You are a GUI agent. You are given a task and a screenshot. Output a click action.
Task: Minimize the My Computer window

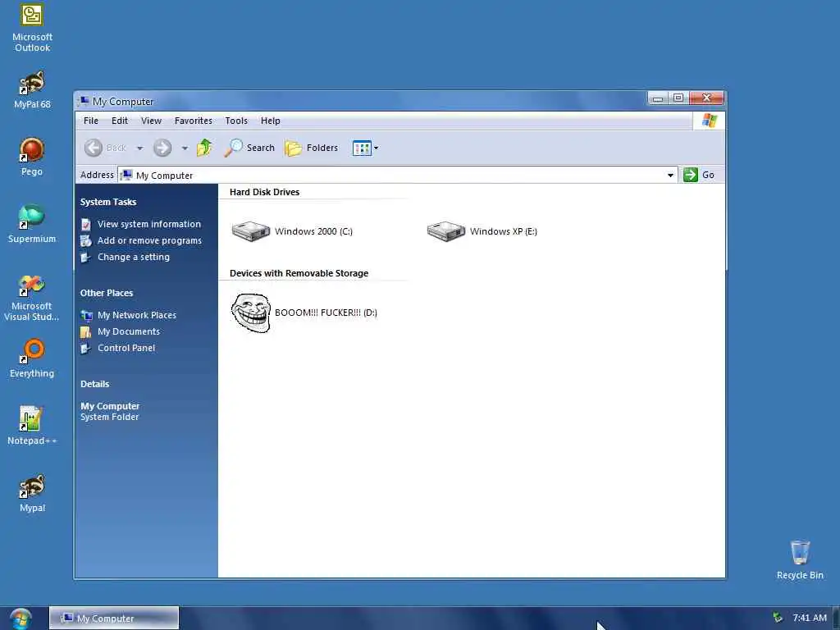pos(658,98)
